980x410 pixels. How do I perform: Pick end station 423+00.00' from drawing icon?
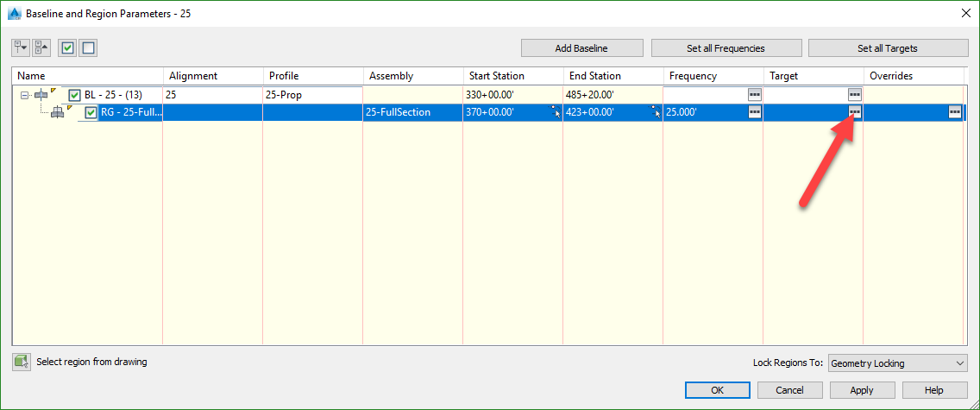coord(655,112)
